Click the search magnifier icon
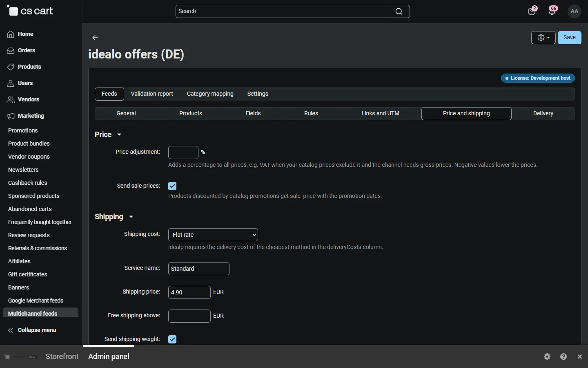588x368 pixels. pos(399,11)
